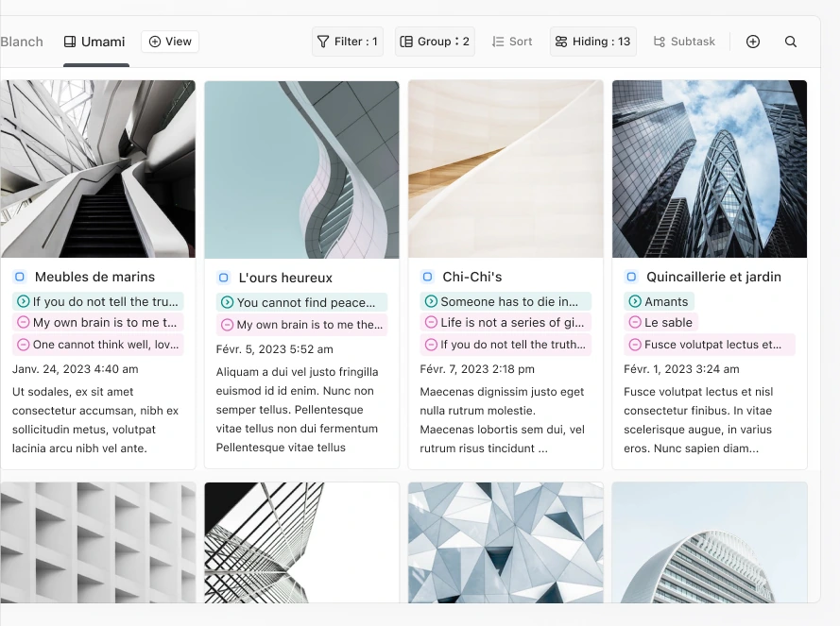The image size is (840, 626).
Task: Open the L'ours heureux card title
Action: (x=285, y=278)
